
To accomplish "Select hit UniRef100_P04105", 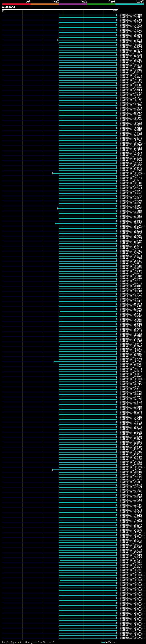I will pos(131,377).
